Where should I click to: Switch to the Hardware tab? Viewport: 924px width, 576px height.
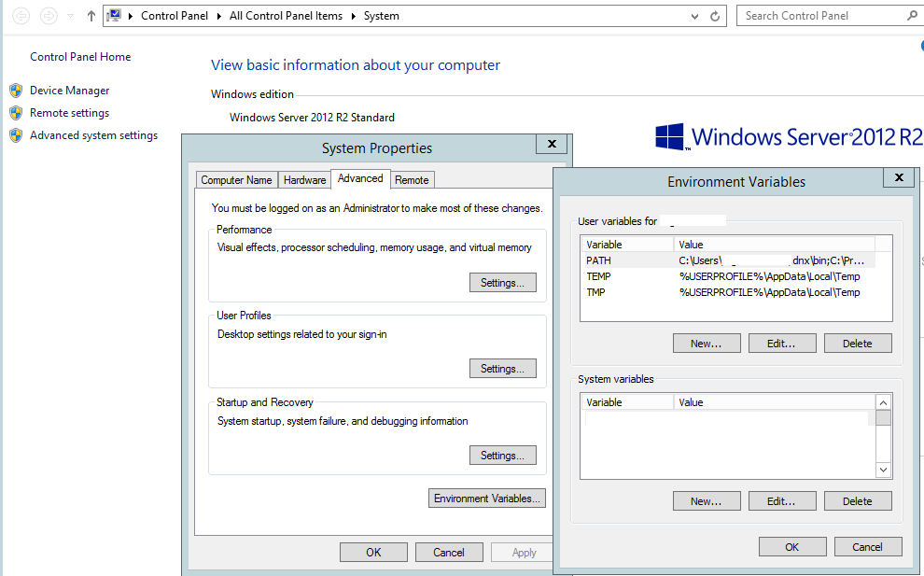[304, 180]
